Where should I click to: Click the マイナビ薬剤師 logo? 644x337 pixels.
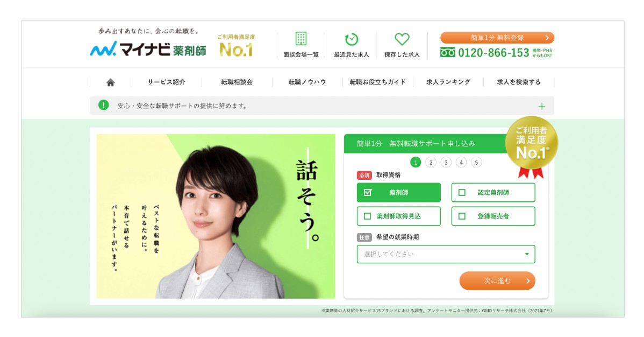pos(148,49)
